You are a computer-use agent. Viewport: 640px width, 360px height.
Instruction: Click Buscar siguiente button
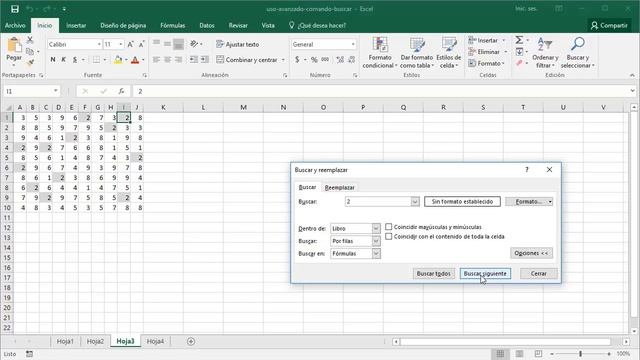click(x=485, y=273)
